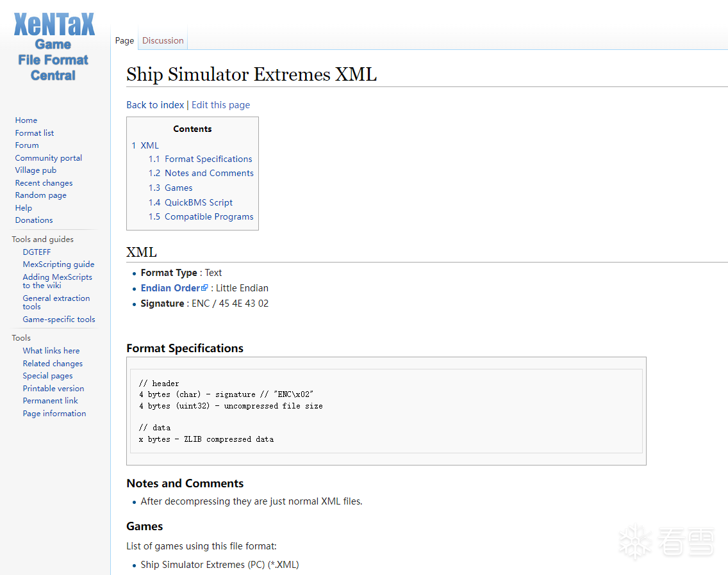The height and width of the screenshot is (575, 728).
Task: Click the Notes and Comments heading
Action: click(x=185, y=483)
